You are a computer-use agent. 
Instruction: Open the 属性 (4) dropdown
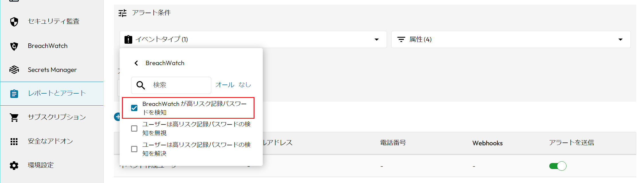[511, 39]
